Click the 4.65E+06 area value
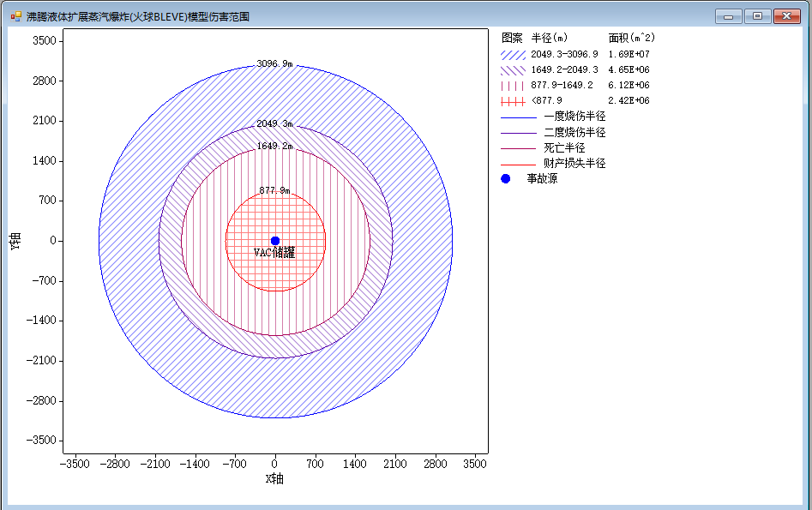The height and width of the screenshot is (510, 812). tap(629, 70)
